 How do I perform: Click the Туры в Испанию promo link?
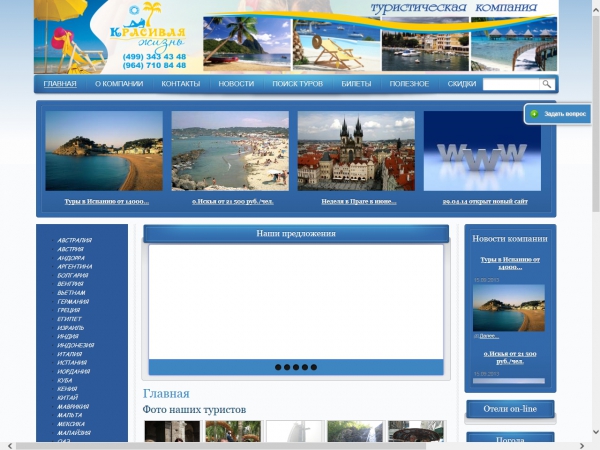106,201
